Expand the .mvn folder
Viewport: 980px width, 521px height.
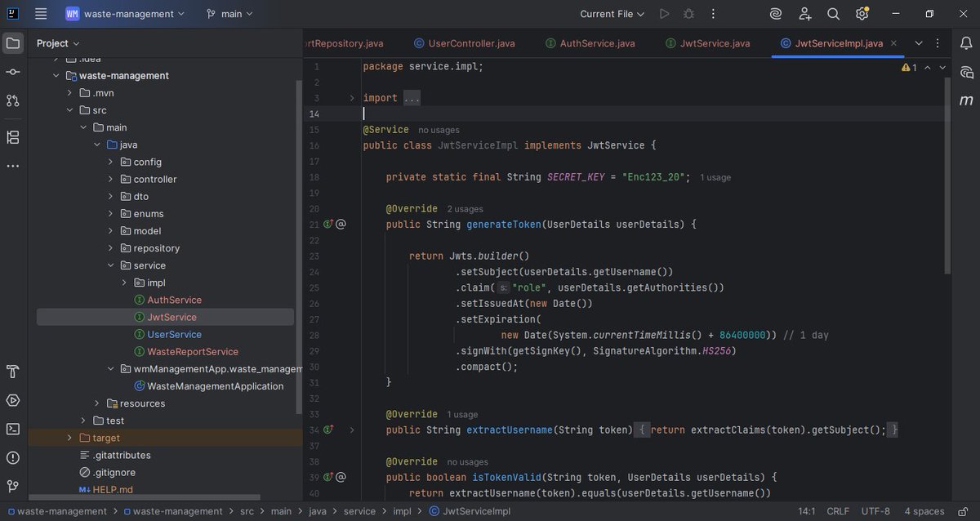tap(69, 93)
